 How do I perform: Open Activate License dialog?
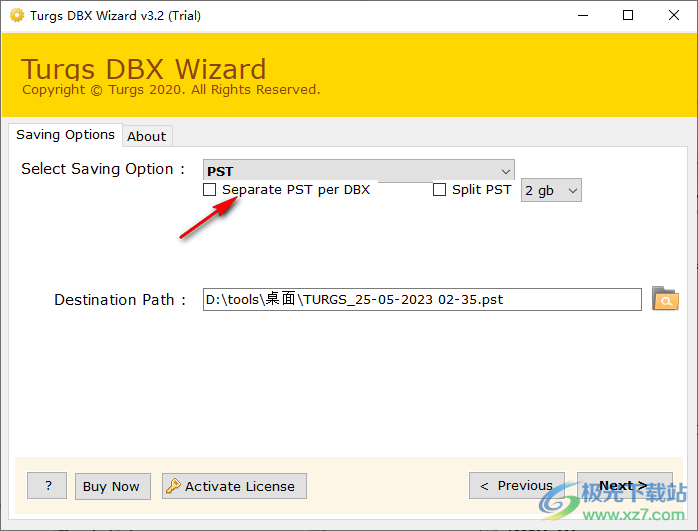234,486
